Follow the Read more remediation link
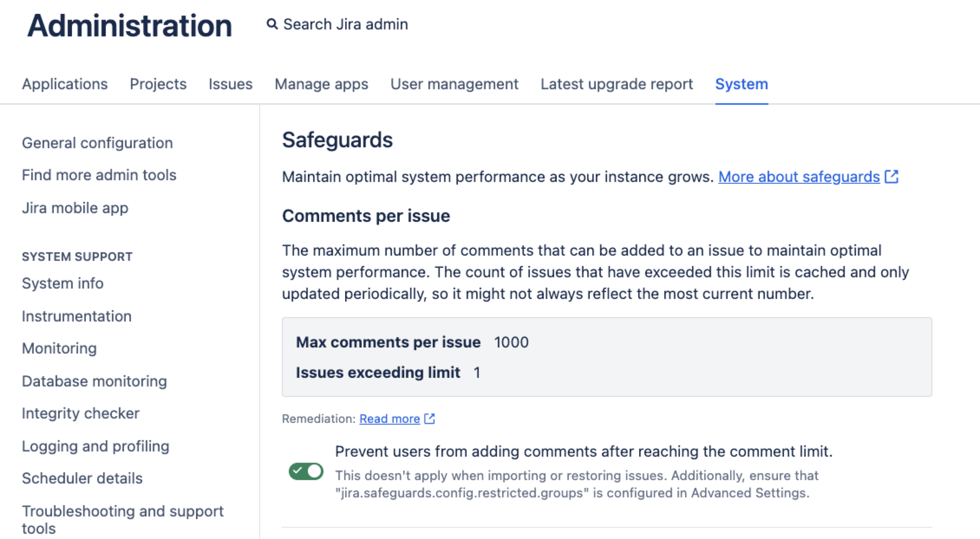 click(389, 419)
